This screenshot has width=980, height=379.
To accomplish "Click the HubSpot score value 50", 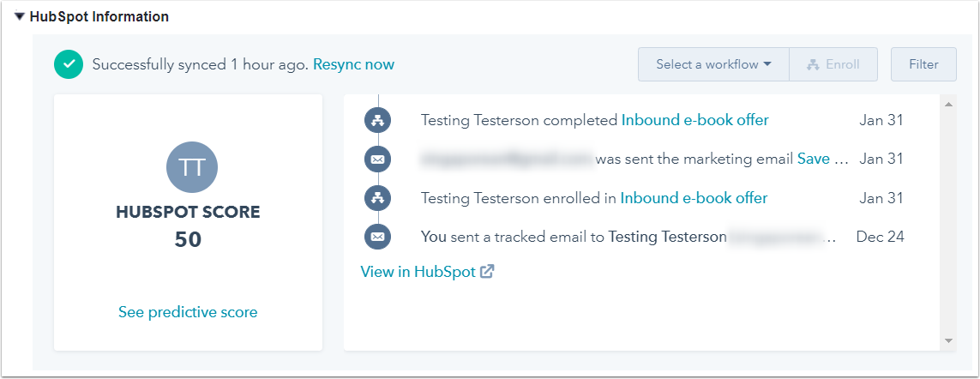I will click(188, 239).
